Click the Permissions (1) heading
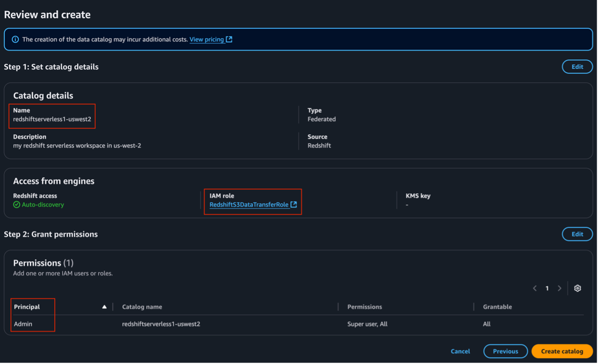 click(x=43, y=263)
